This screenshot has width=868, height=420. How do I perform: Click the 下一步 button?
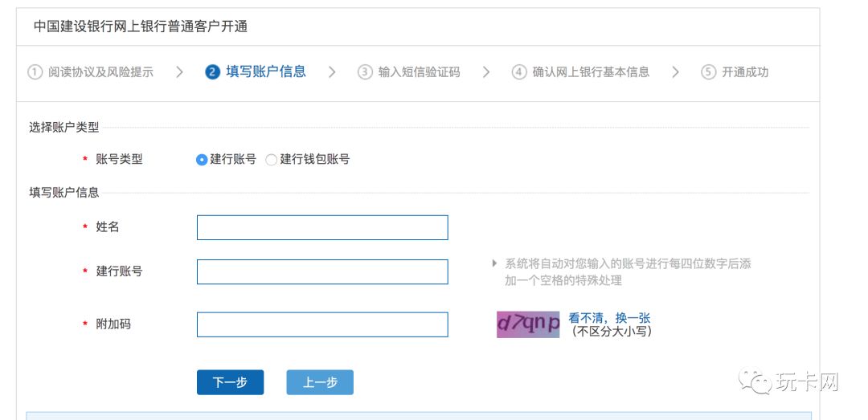click(x=231, y=382)
